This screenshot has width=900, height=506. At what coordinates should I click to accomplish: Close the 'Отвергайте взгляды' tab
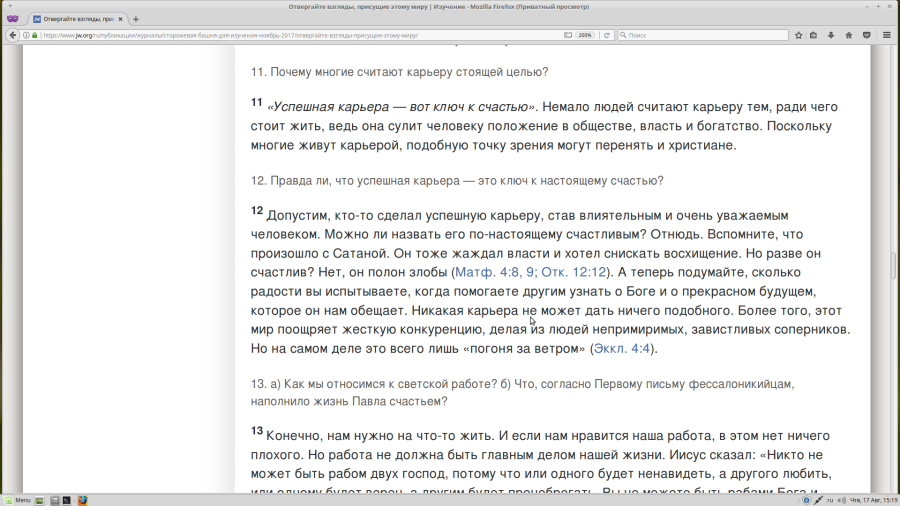[121, 19]
